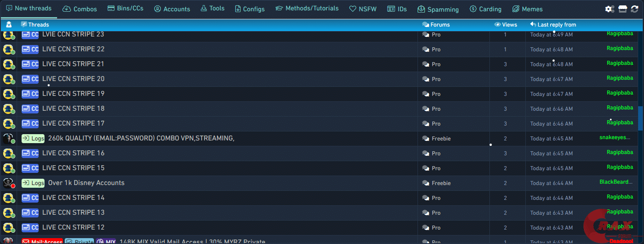
Task: Click the BlackBeard... username link
Action: coord(616,182)
